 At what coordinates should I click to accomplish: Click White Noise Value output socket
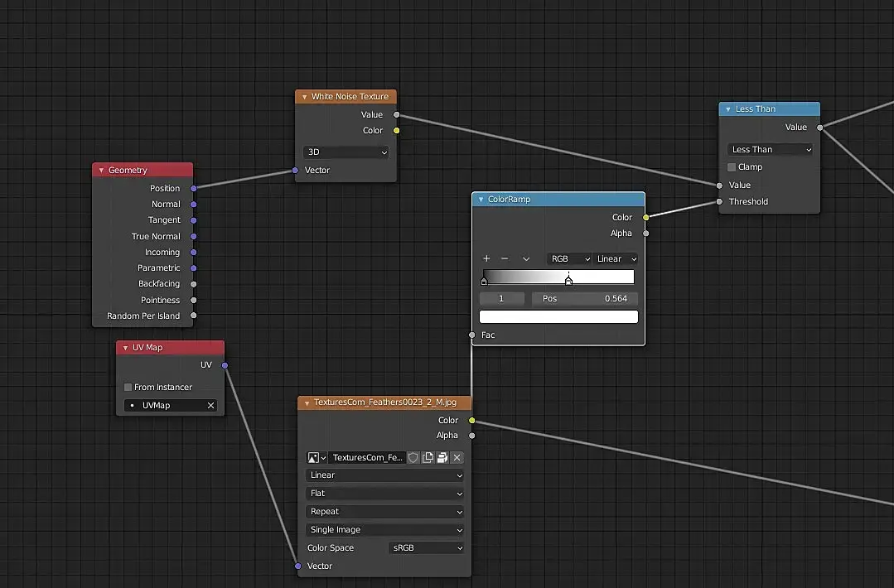(x=397, y=115)
